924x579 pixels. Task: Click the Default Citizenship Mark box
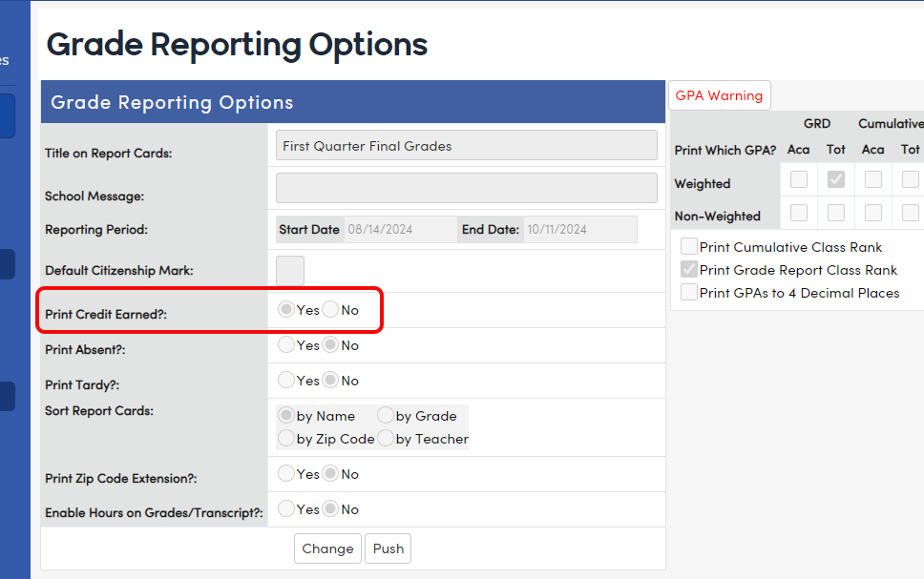pos(290,270)
